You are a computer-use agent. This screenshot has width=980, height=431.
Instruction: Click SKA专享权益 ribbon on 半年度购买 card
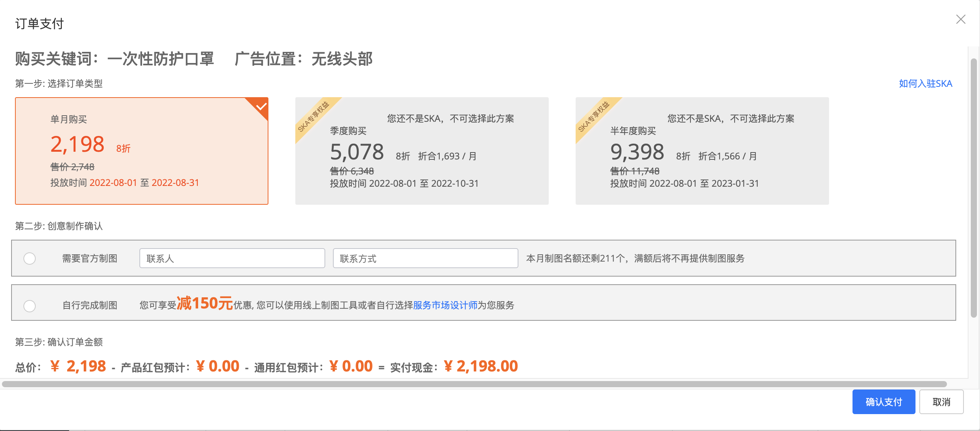click(594, 116)
